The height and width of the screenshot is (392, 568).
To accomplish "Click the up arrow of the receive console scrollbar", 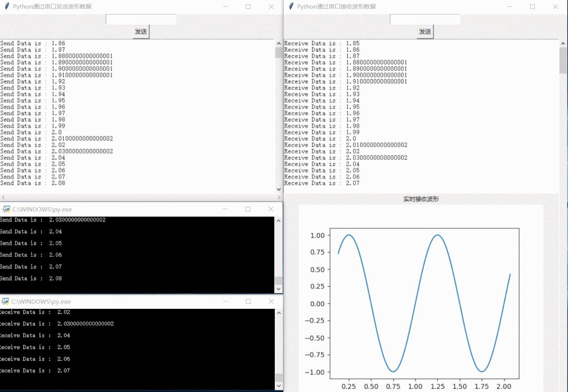I will [278, 313].
